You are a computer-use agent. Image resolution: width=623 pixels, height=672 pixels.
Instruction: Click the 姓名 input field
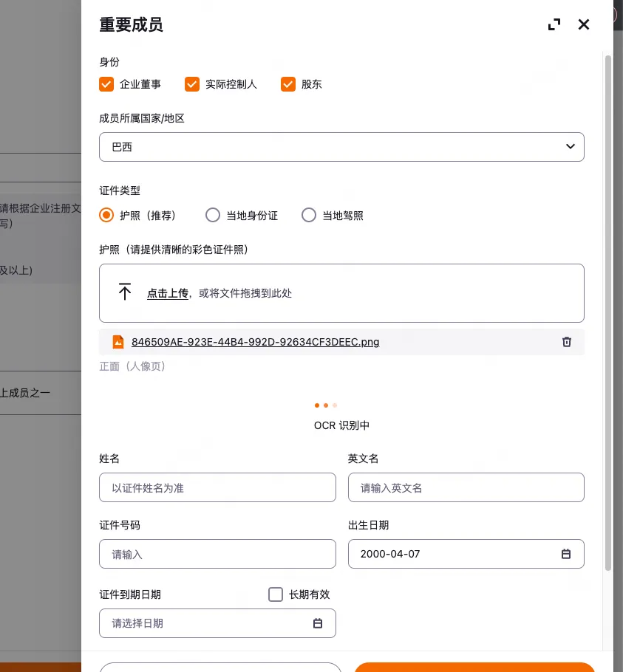click(x=217, y=487)
